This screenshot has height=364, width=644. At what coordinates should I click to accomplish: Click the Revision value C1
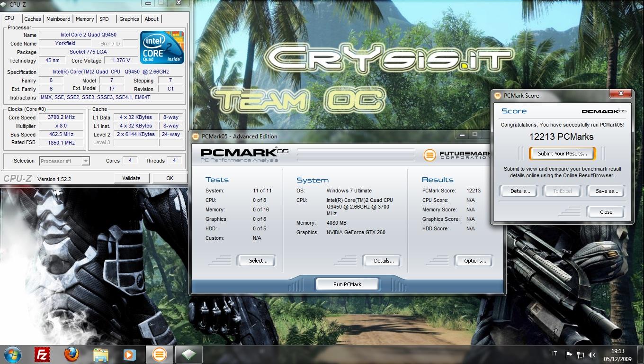pos(170,89)
